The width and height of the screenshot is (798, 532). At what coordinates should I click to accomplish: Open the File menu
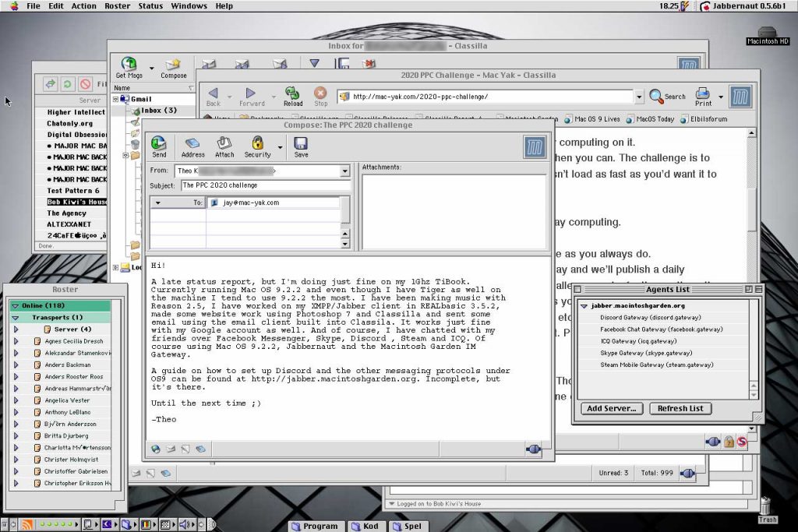[33, 6]
